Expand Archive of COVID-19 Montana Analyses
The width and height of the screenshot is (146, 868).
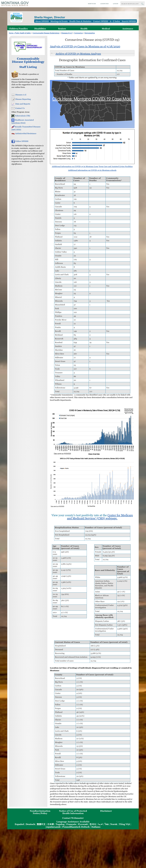[x=78, y=54]
